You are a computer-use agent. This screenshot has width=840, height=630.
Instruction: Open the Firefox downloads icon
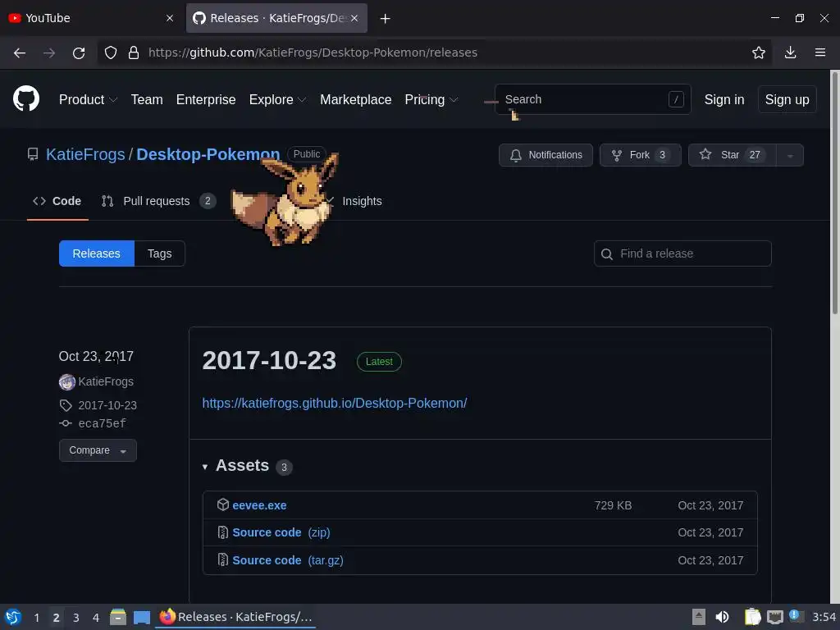coord(790,52)
